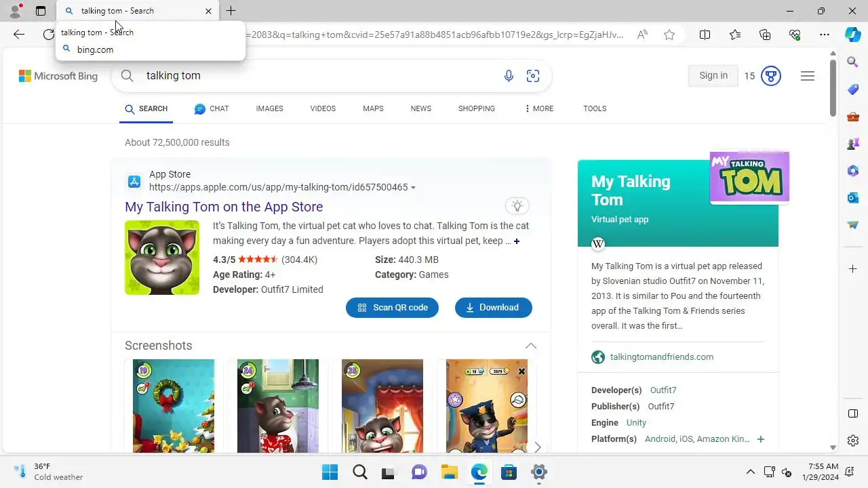Viewport: 868px width, 488px height.
Task: Switch to the NEWS tab
Action: (x=420, y=108)
